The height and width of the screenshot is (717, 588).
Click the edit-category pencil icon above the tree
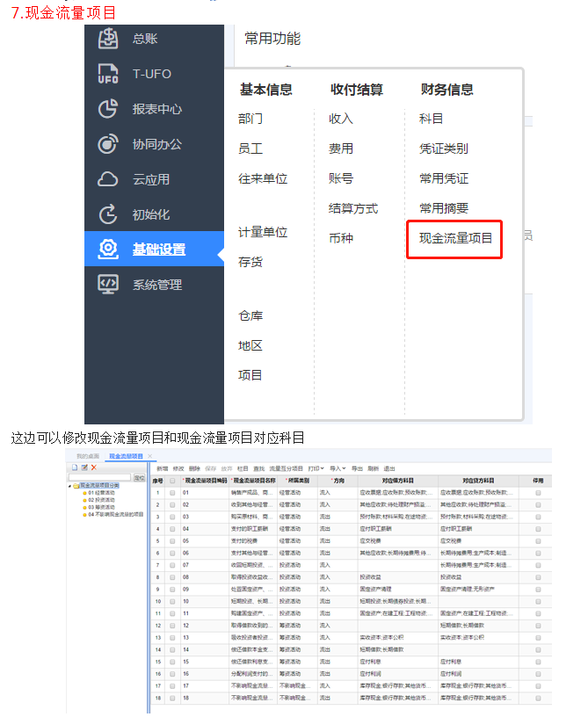pyautogui.click(x=84, y=467)
